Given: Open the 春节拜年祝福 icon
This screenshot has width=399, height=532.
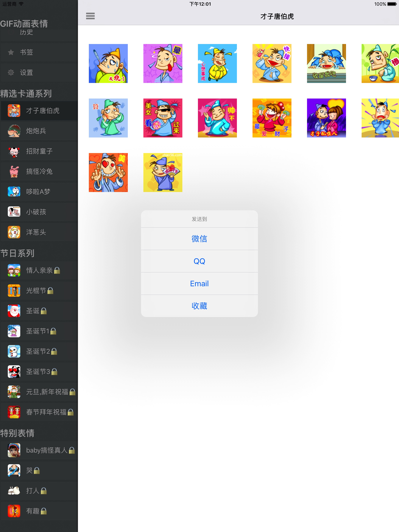Looking at the screenshot, I should pyautogui.click(x=14, y=412).
